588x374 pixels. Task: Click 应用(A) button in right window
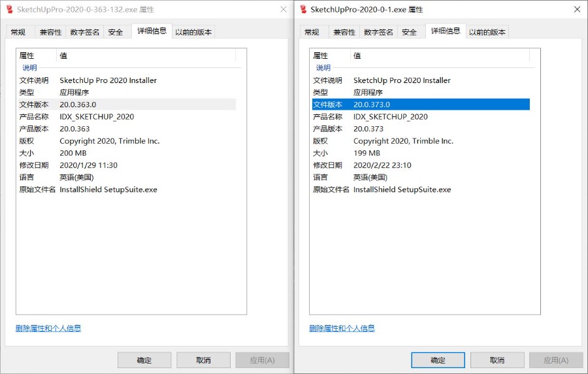click(556, 360)
